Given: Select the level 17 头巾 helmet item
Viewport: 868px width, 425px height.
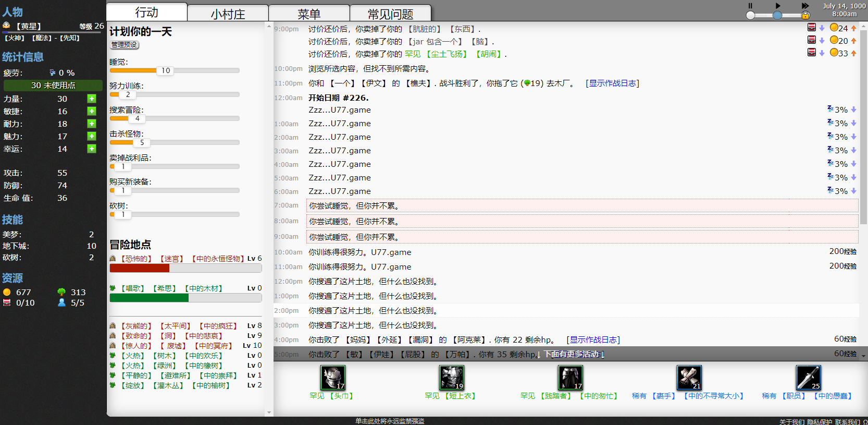Looking at the screenshot, I should 333,378.
